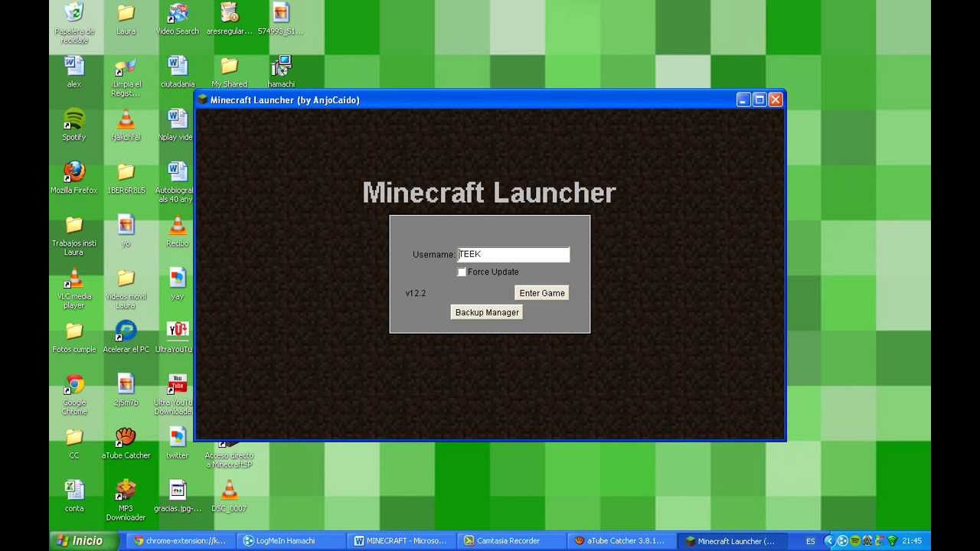Select the DSC_0007 VLC video file

229,496
